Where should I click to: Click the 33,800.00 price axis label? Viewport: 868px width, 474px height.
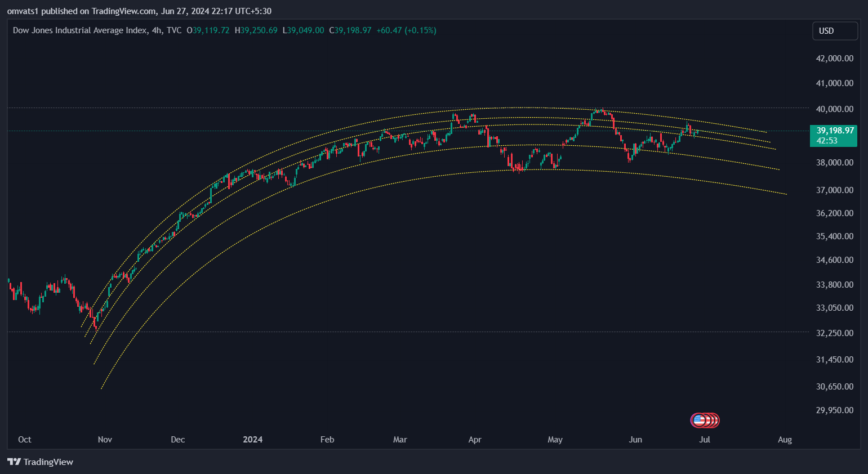point(835,285)
